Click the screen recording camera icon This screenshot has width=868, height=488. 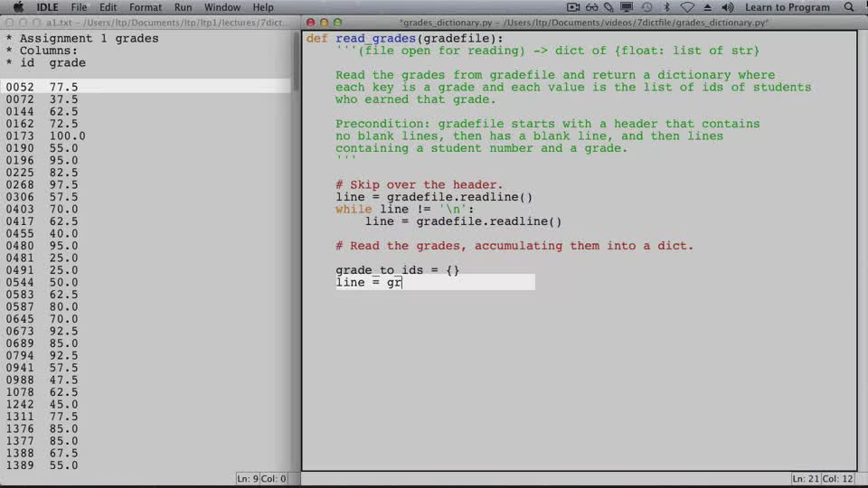tap(573, 7)
